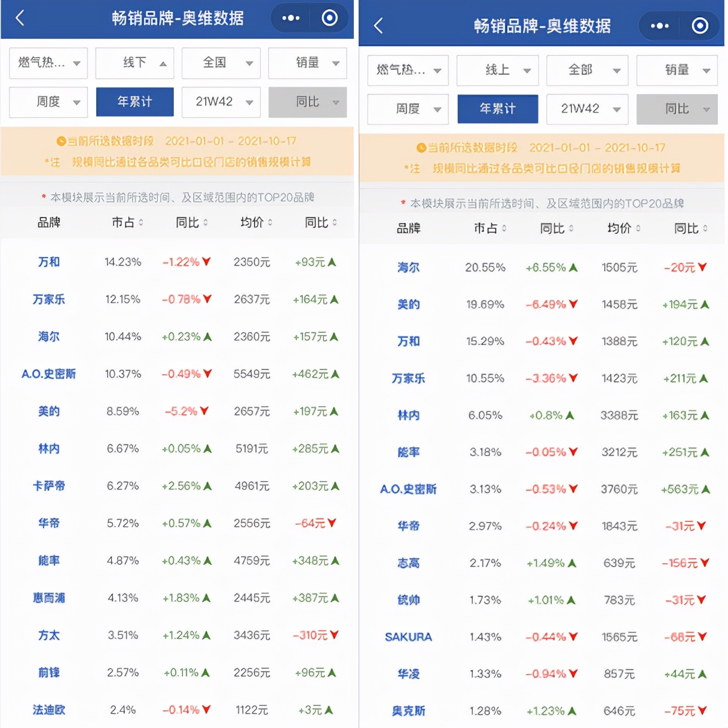
Task: Open 志高 brand row
Action: pos(409,563)
